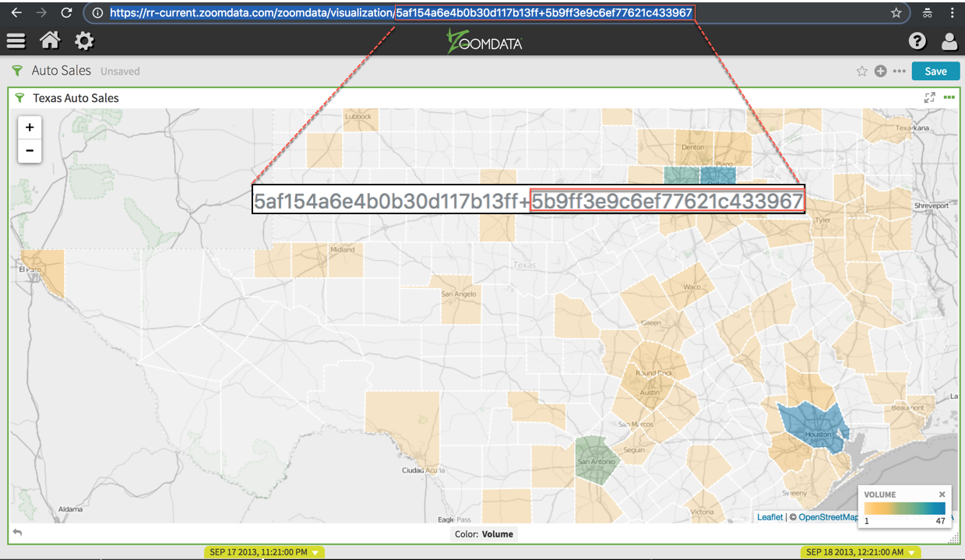
Task: Favorite the dashboard with star icon
Action: click(862, 71)
